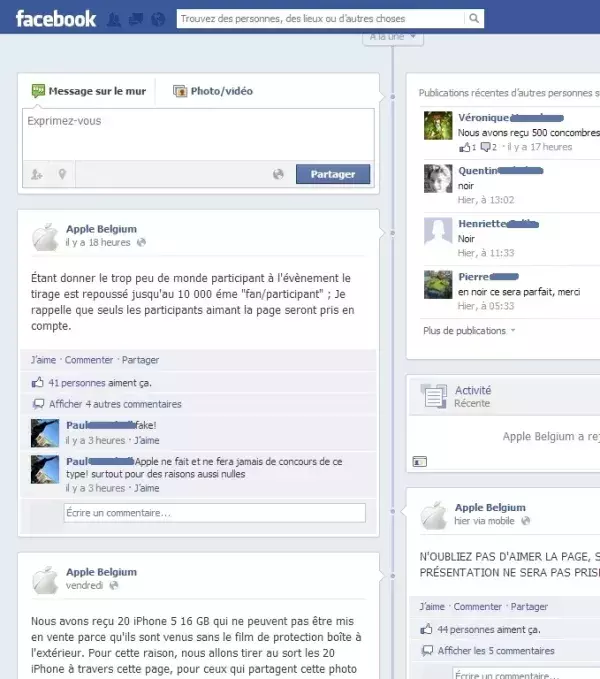Open '44 personnes aiment ça' list
Screen dimensions: 600x679
pos(489,630)
